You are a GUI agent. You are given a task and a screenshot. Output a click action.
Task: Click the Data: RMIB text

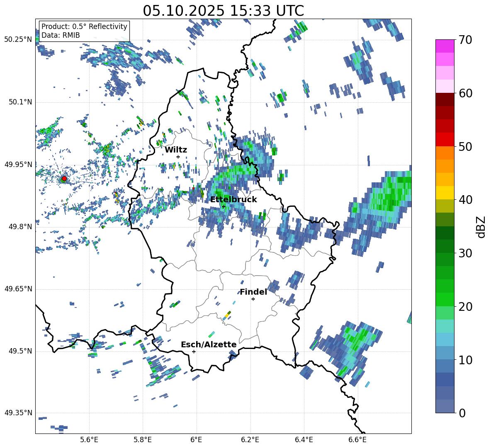point(61,35)
